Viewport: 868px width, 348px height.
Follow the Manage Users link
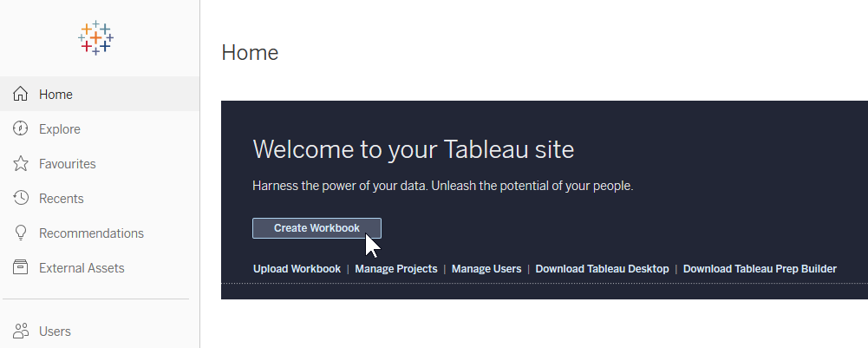pos(486,269)
